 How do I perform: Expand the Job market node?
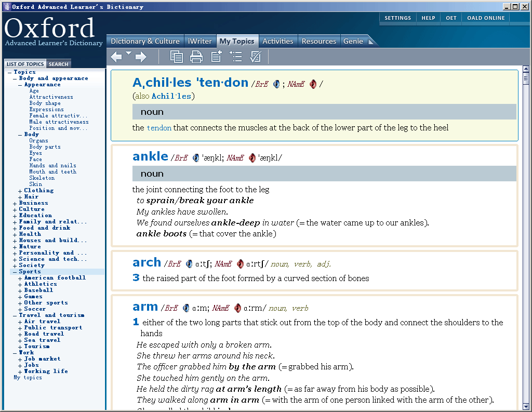pyautogui.click(x=20, y=360)
